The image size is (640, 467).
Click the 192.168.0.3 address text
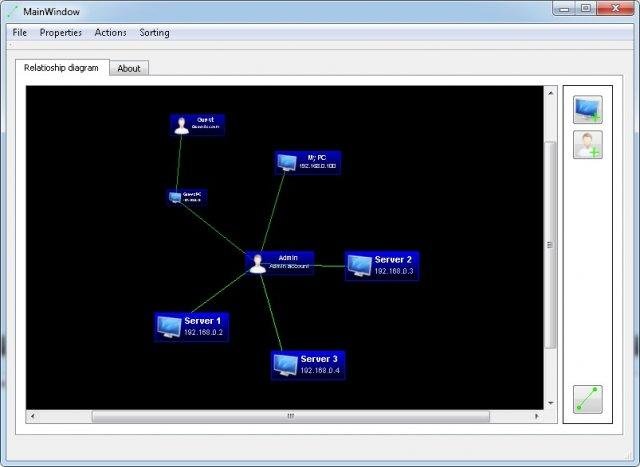click(394, 271)
